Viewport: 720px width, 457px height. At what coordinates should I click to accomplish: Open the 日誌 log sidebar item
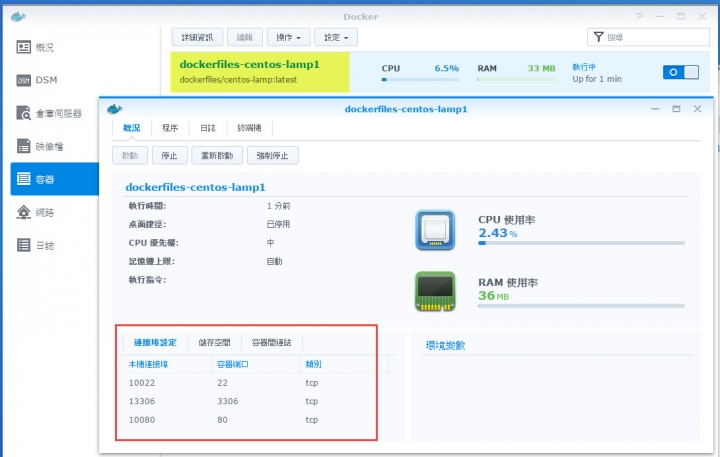(54, 245)
